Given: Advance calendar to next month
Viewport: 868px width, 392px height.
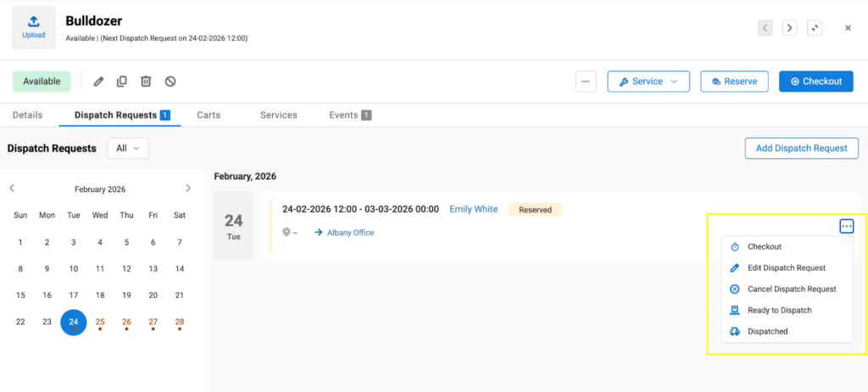Looking at the screenshot, I should pyautogui.click(x=188, y=189).
